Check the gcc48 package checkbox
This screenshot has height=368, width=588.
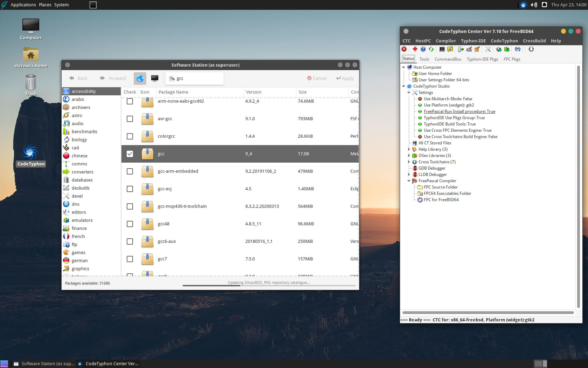point(130,224)
